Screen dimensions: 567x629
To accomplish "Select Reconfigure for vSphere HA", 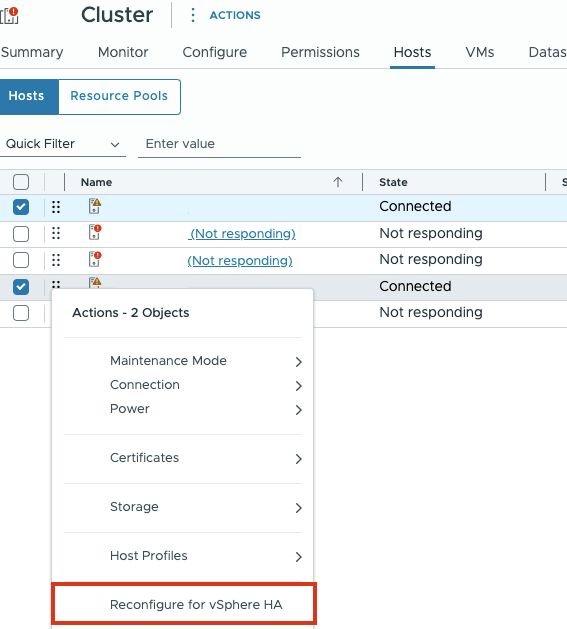I will [x=184, y=604].
